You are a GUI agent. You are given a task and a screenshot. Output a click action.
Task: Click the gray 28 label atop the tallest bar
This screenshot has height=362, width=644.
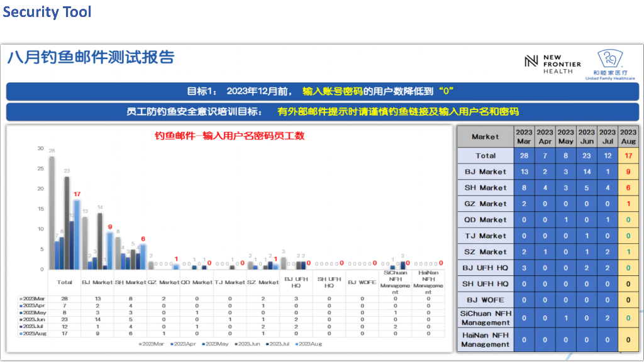coord(52,151)
